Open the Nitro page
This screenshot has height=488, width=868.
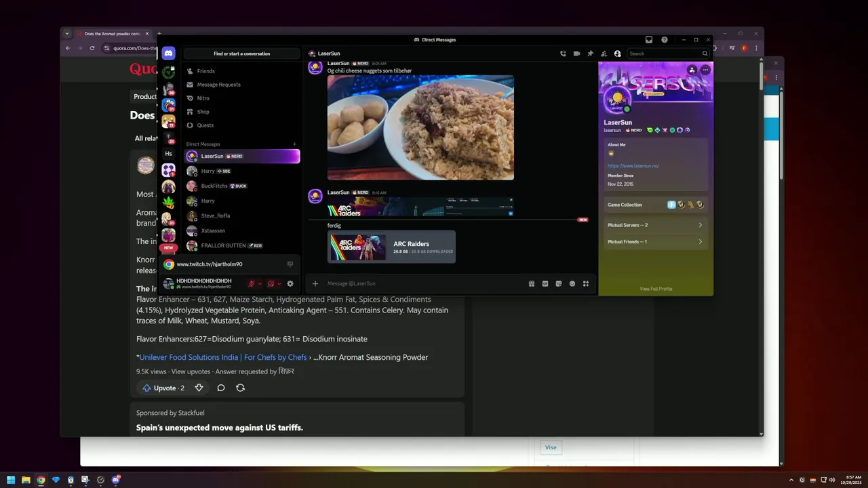pyautogui.click(x=241, y=98)
